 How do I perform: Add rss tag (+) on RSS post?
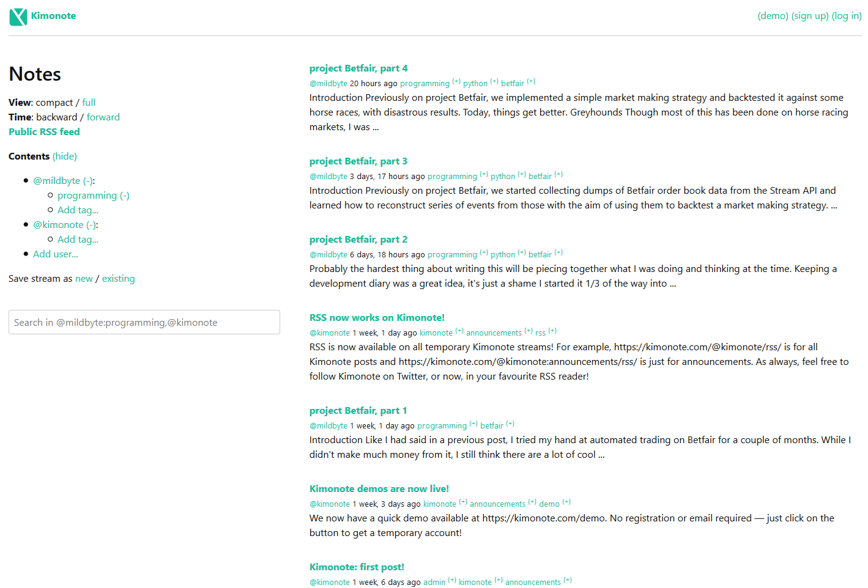(552, 331)
